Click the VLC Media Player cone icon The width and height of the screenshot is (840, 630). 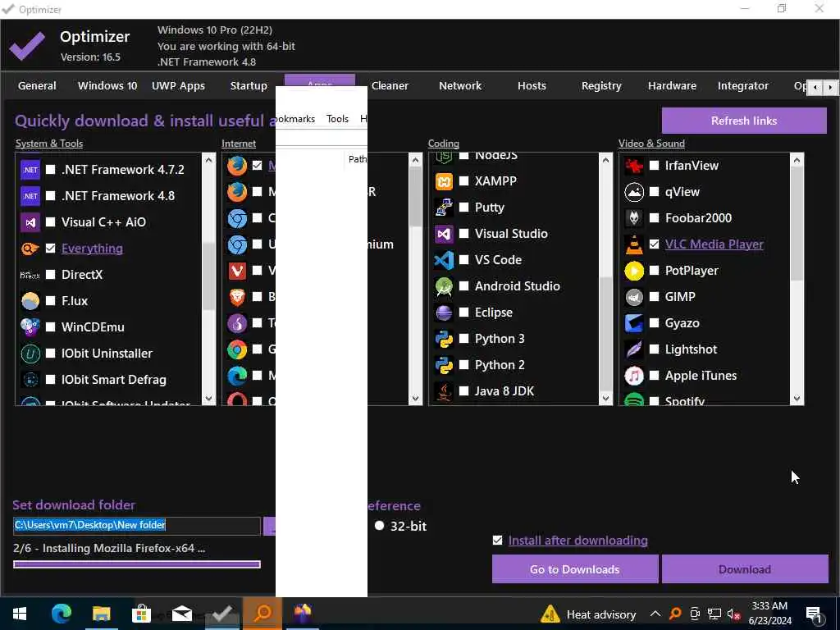(634, 244)
